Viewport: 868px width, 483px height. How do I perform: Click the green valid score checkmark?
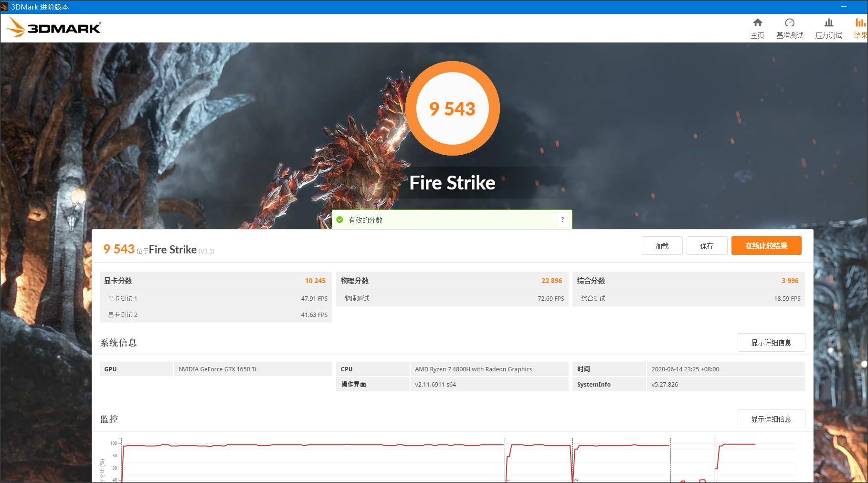click(x=340, y=220)
